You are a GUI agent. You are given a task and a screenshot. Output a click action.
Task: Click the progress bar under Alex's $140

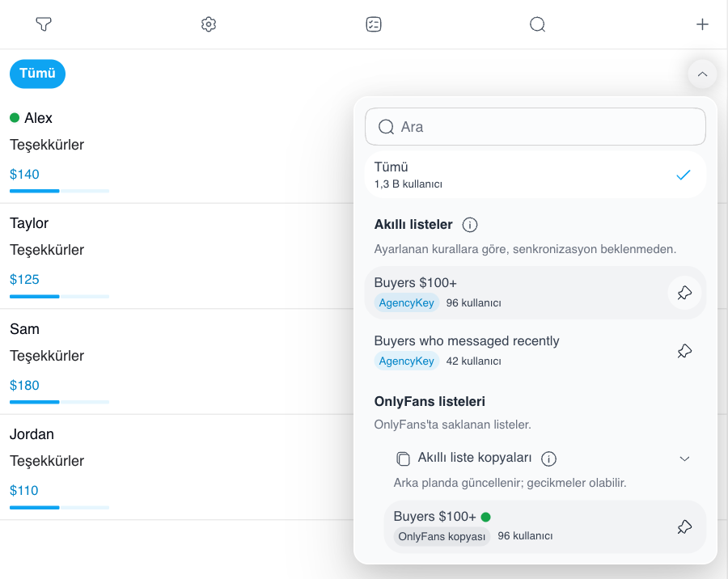click(x=59, y=191)
